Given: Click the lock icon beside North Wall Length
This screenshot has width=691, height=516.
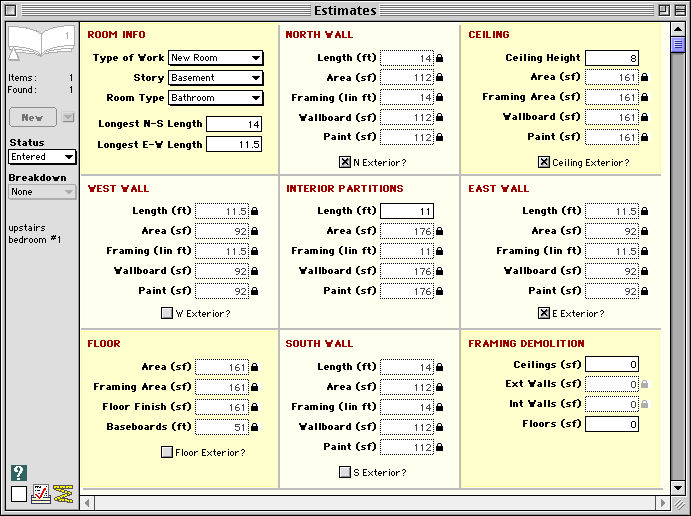Looking at the screenshot, I should tap(440, 58).
